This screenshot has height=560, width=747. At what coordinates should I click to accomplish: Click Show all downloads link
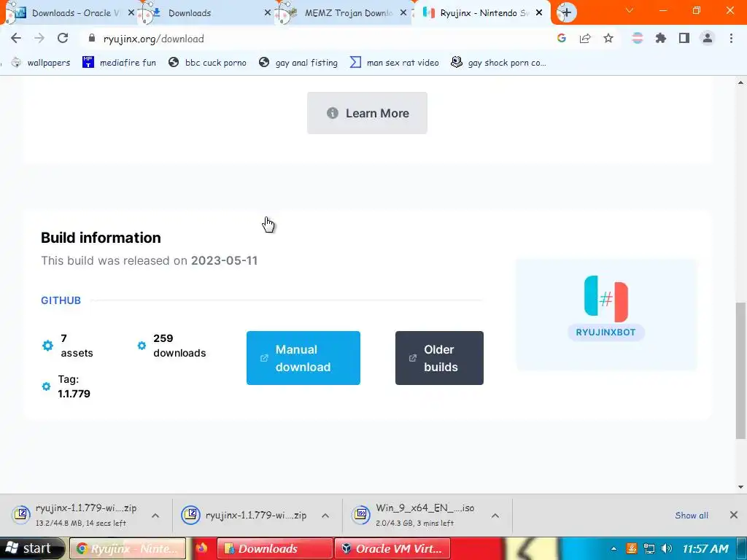point(692,516)
